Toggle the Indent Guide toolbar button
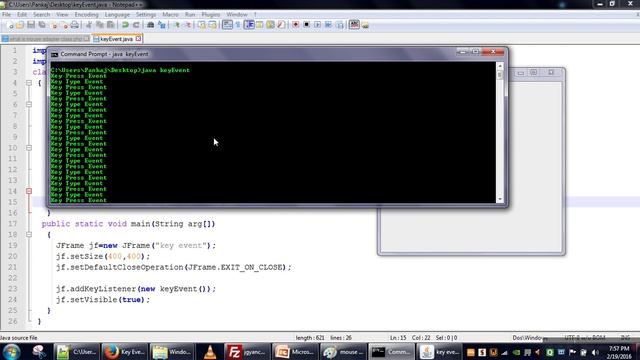 point(249,25)
